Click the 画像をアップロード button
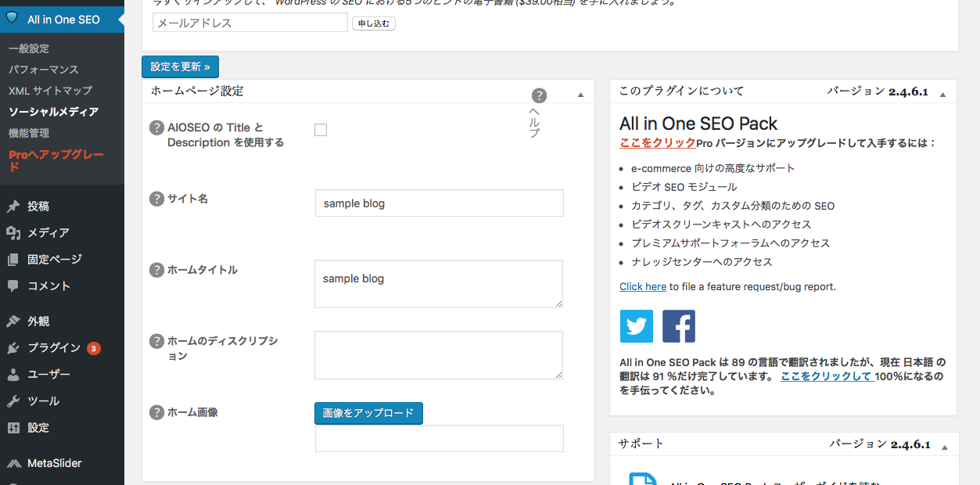The width and height of the screenshot is (980, 485). (368, 413)
